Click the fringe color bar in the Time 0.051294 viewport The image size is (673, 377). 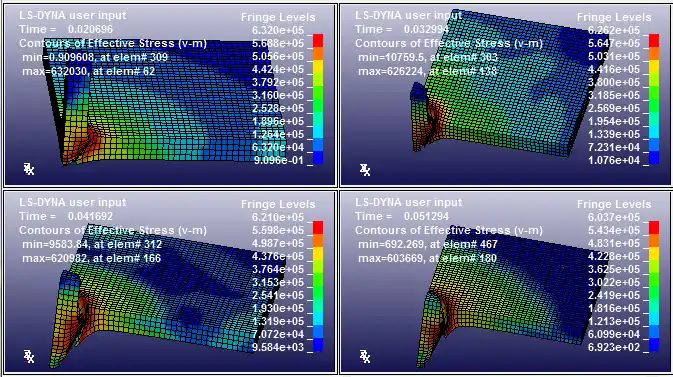pos(654,286)
